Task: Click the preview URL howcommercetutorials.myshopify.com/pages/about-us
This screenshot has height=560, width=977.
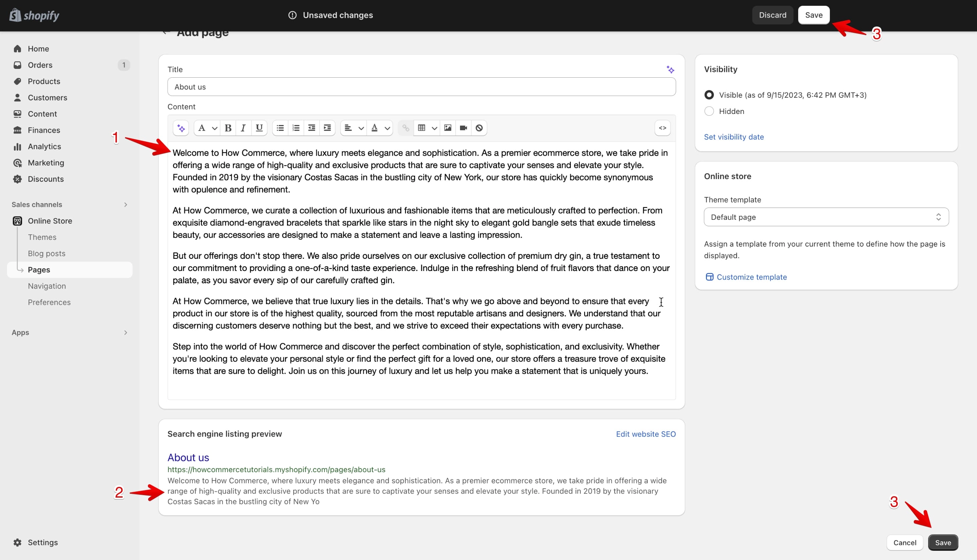Action: [x=276, y=470]
